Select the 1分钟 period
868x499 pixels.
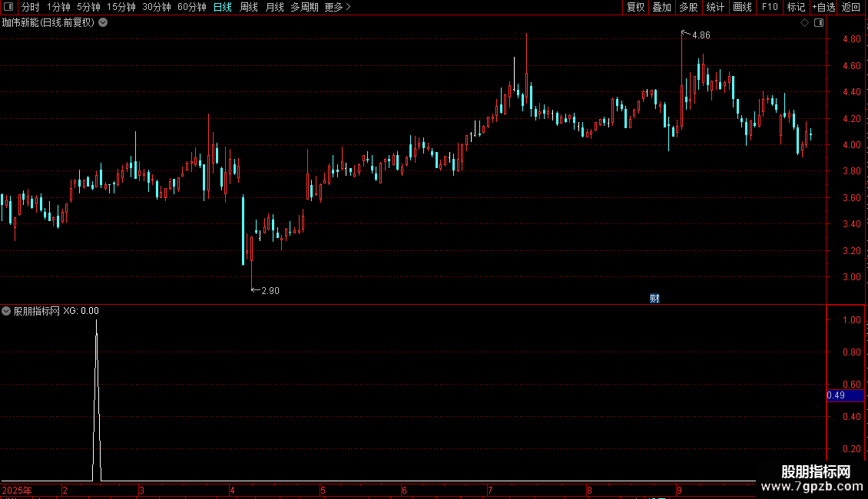[x=58, y=7]
